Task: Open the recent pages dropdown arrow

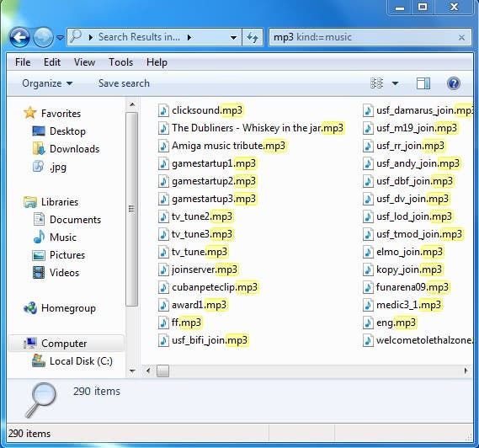Action: (60, 38)
